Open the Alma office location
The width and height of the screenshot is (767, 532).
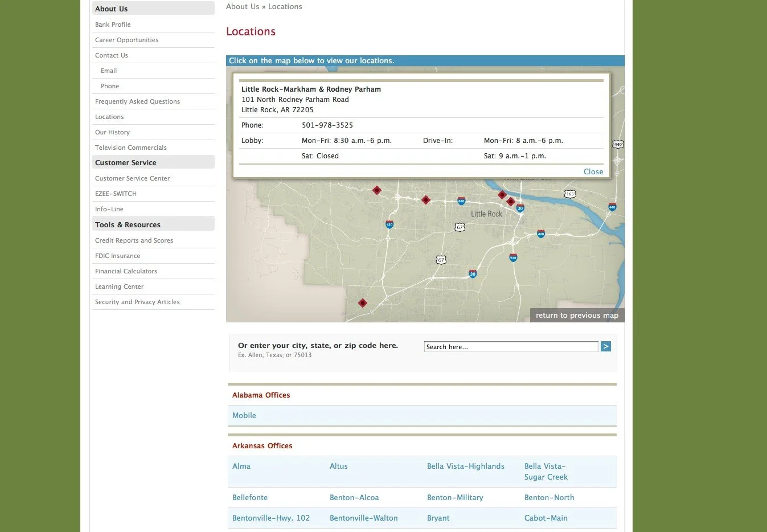241,466
